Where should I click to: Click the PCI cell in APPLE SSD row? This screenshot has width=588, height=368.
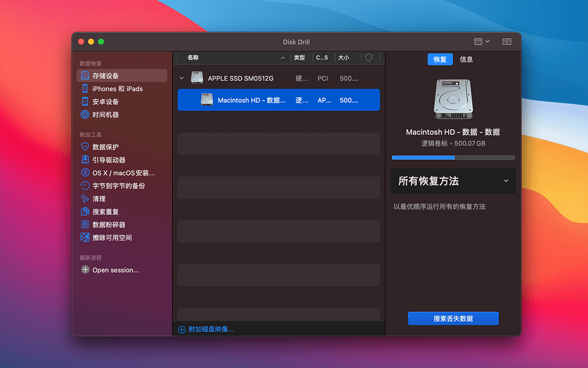(323, 79)
